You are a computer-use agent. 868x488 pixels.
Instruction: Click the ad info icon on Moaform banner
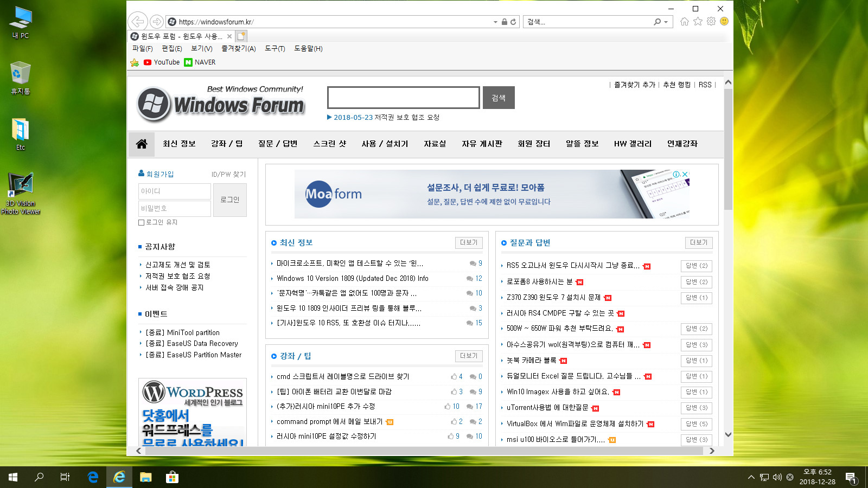coord(676,174)
